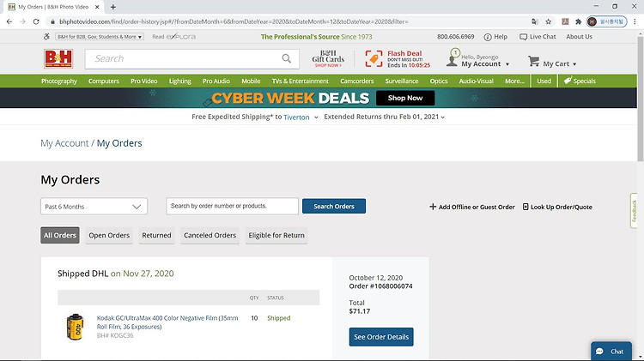Expand Extended Returns details chevron
This screenshot has height=361, width=644.
443,117
